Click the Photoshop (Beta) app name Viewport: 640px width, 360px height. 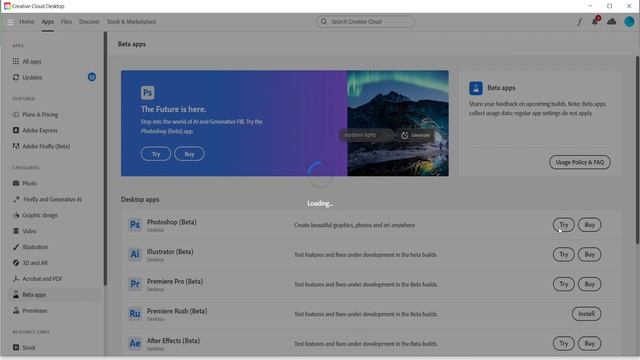click(x=172, y=222)
